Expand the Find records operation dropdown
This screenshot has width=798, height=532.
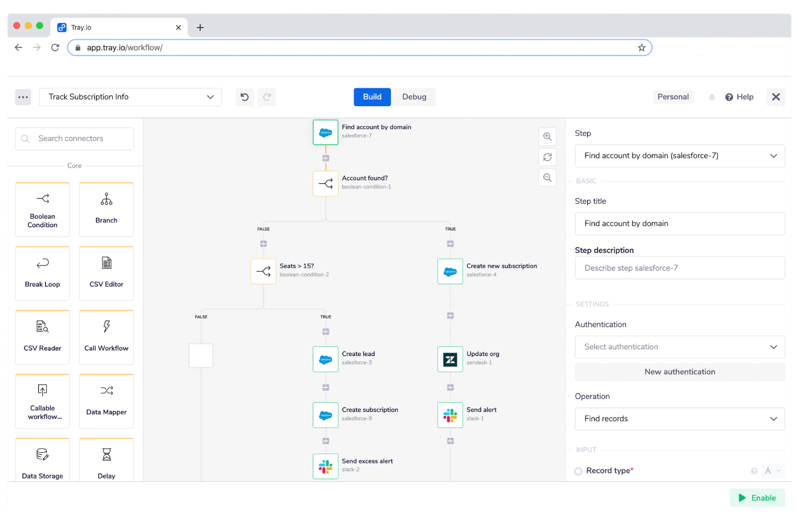(x=679, y=419)
